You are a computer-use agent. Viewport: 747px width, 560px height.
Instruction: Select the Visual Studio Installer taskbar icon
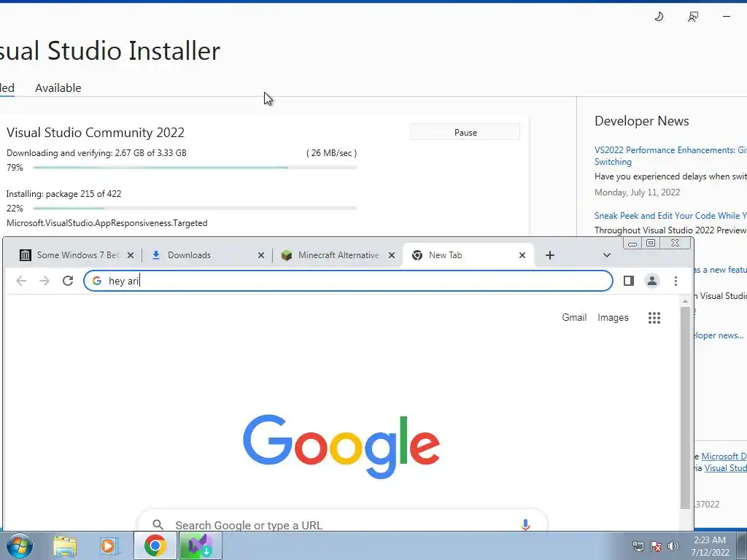(201, 545)
